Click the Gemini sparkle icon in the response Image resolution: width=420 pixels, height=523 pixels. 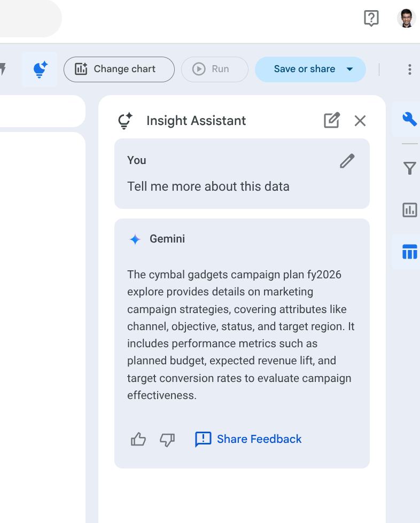135,239
